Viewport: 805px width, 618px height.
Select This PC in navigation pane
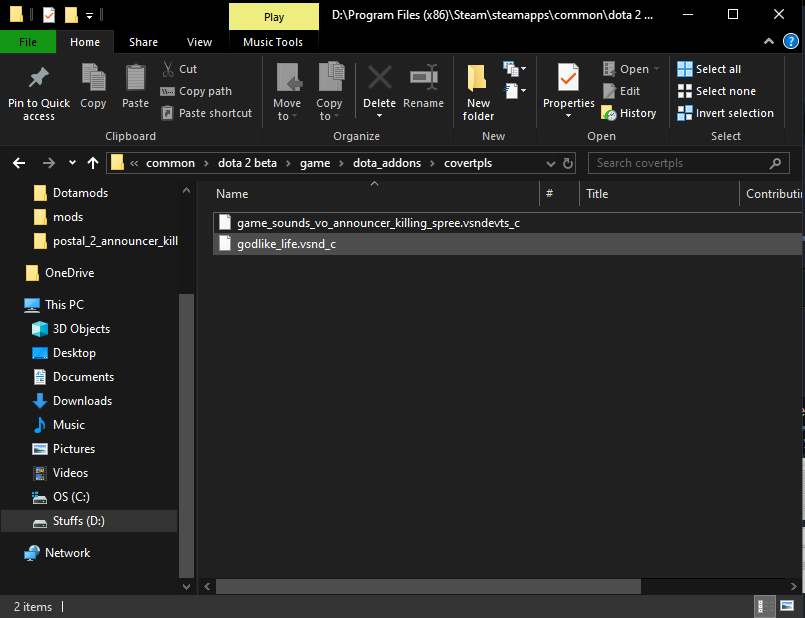coord(54,305)
